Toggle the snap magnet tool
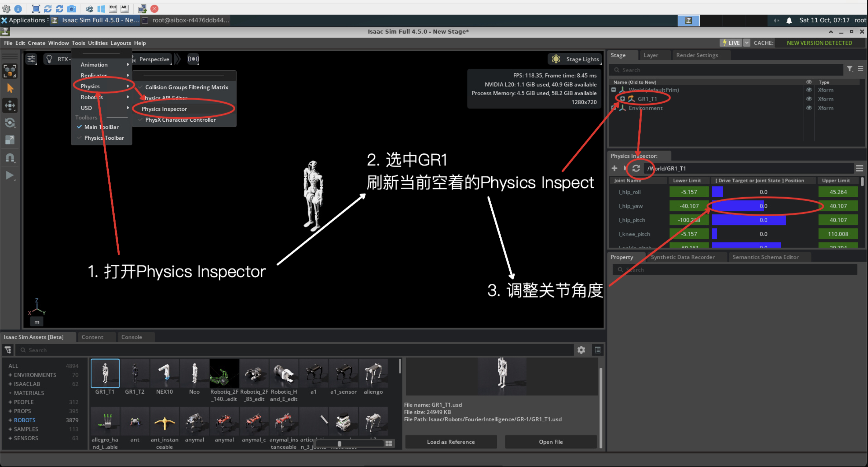868x467 pixels. pyautogui.click(x=10, y=157)
